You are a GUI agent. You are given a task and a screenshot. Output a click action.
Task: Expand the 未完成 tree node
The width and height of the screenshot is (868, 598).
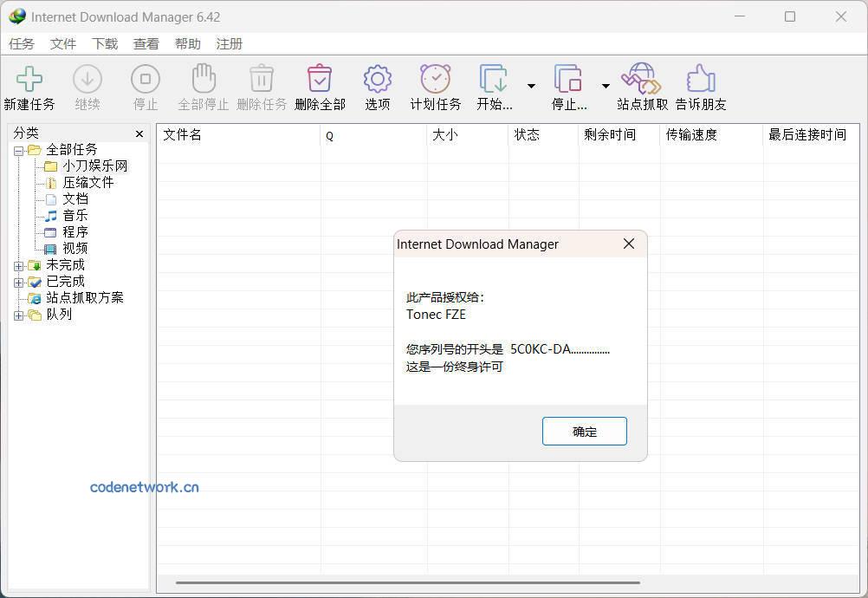click(x=18, y=266)
